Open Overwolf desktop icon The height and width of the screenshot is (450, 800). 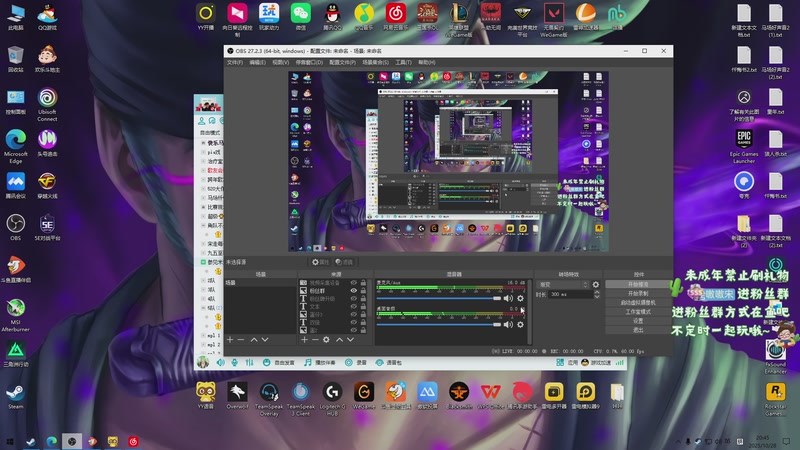pyautogui.click(x=237, y=395)
